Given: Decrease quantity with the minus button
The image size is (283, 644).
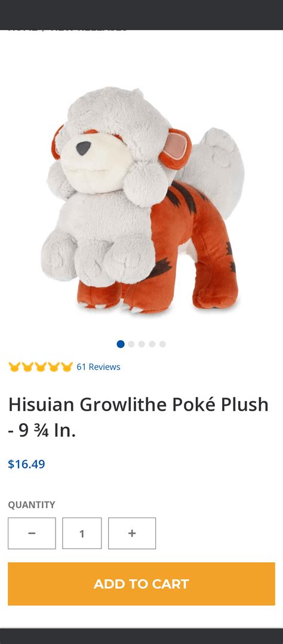Looking at the screenshot, I should pyautogui.click(x=32, y=533).
